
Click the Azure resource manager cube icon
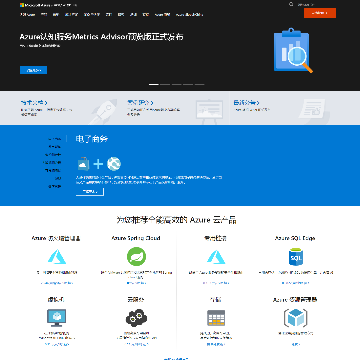tap(295, 318)
